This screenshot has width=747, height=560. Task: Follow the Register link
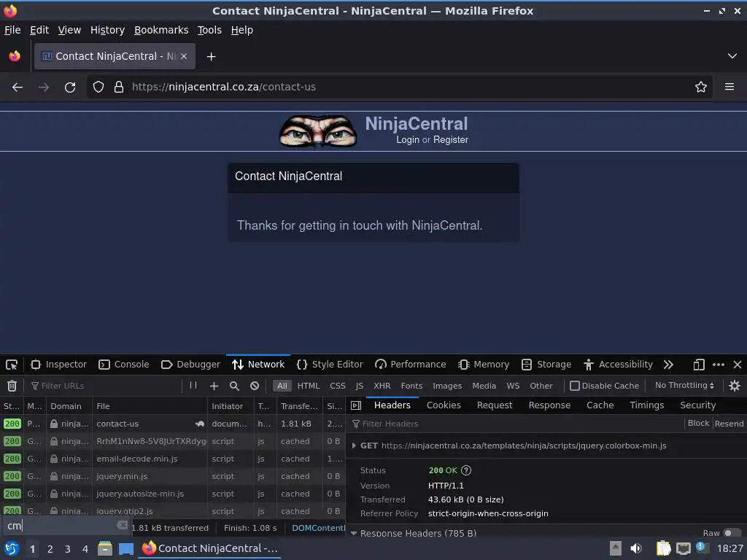tap(451, 140)
